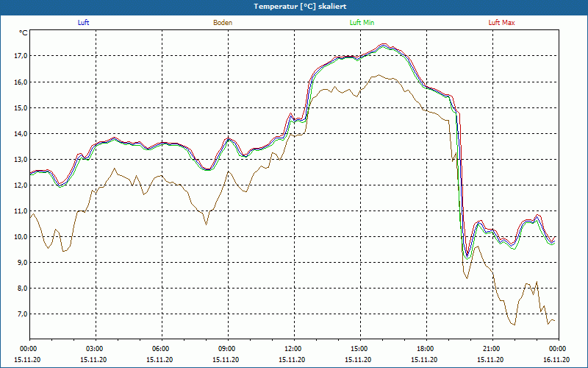Click the 06:00 time axis label

pos(161,349)
